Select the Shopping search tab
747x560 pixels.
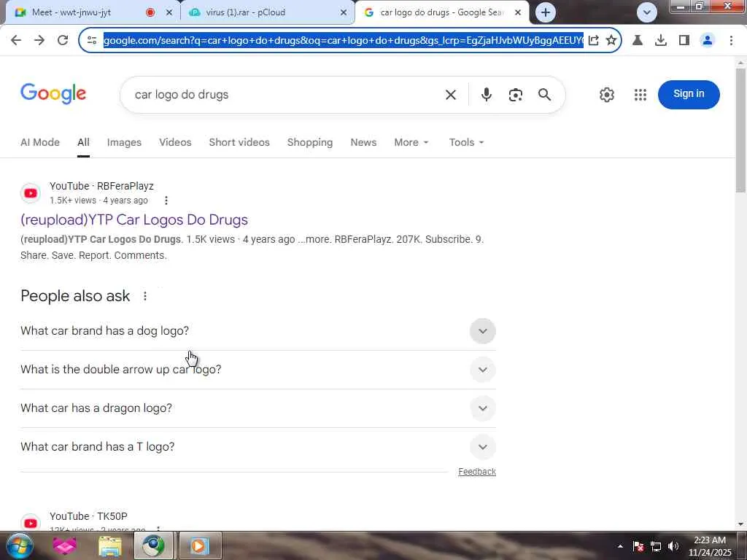[x=310, y=142]
